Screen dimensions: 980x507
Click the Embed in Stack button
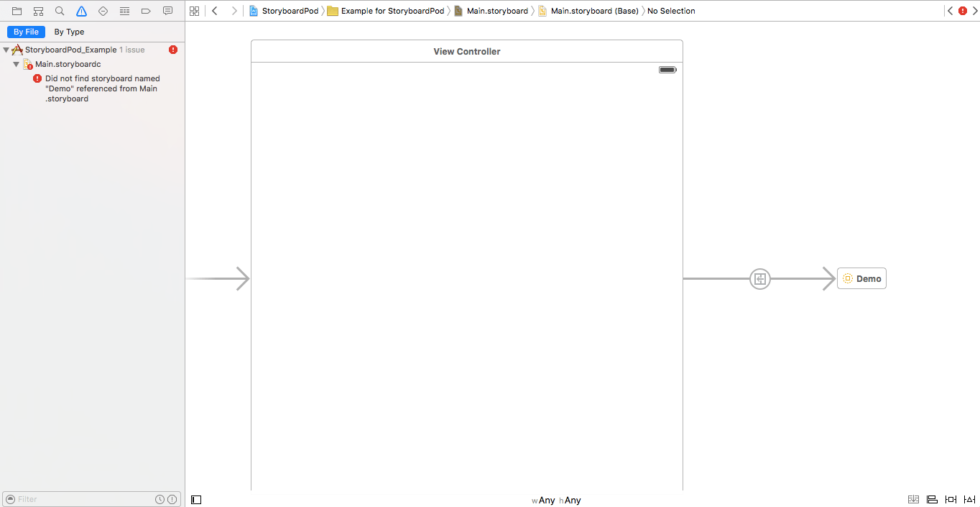pyautogui.click(x=913, y=500)
